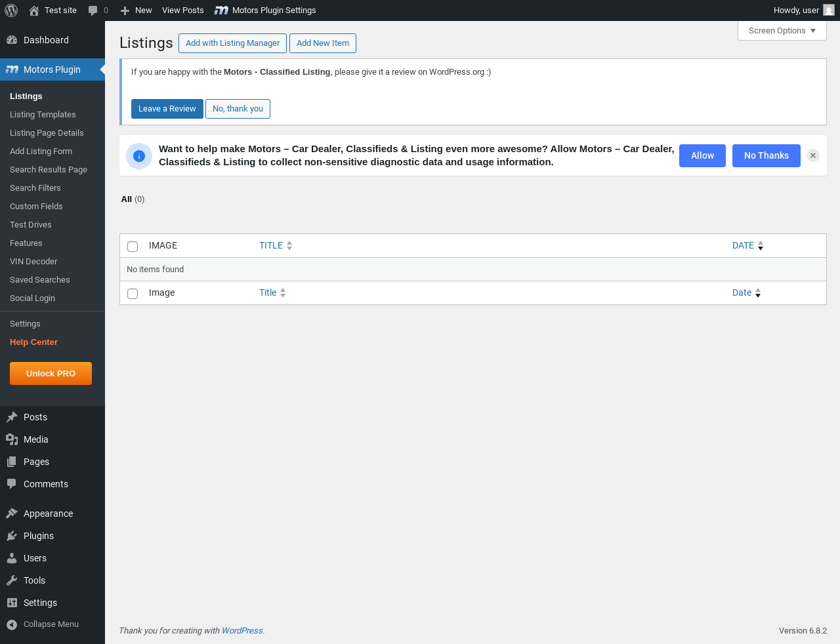Screen dimensions: 840x644
Task: Open Test Drives submenu item
Action: click(x=52, y=225)
